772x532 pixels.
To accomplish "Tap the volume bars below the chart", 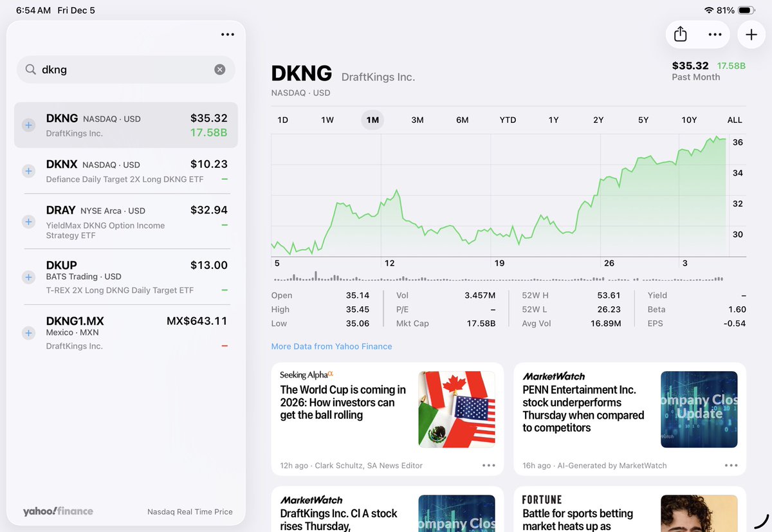I will pos(499,278).
